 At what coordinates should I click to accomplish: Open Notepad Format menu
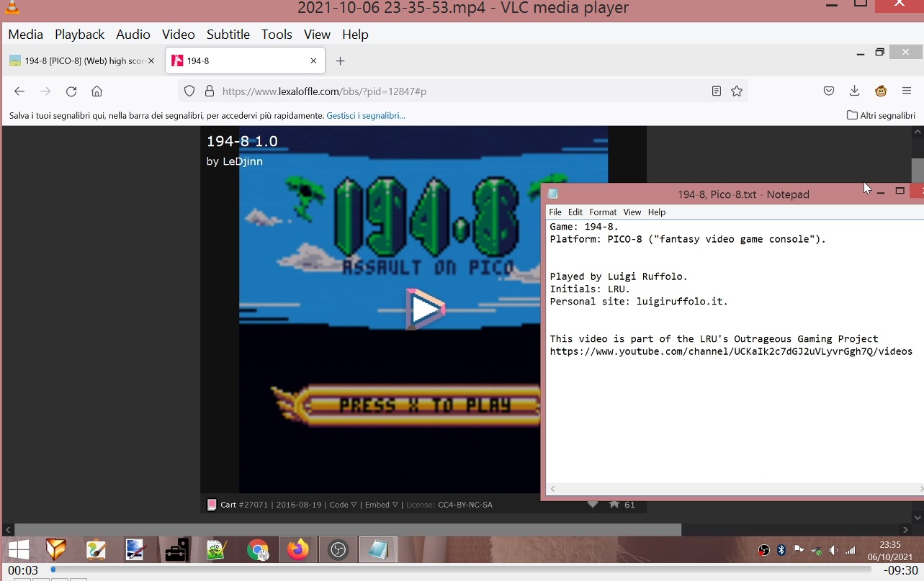pos(603,212)
